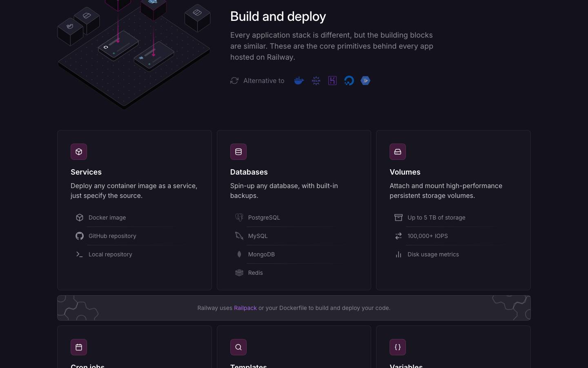Screen dimensions: 588x368
Task: Click the Cron jobs calendar icon
Action: (x=79, y=347)
